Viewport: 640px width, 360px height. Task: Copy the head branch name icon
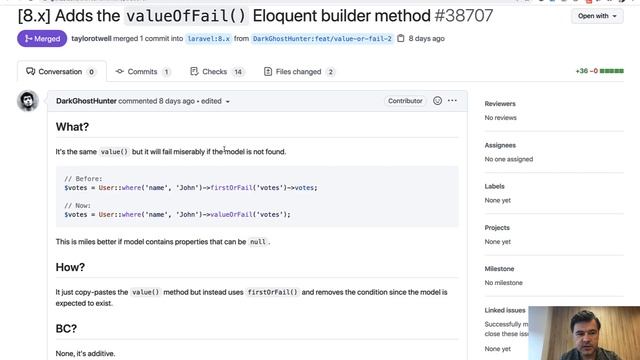[x=401, y=38]
